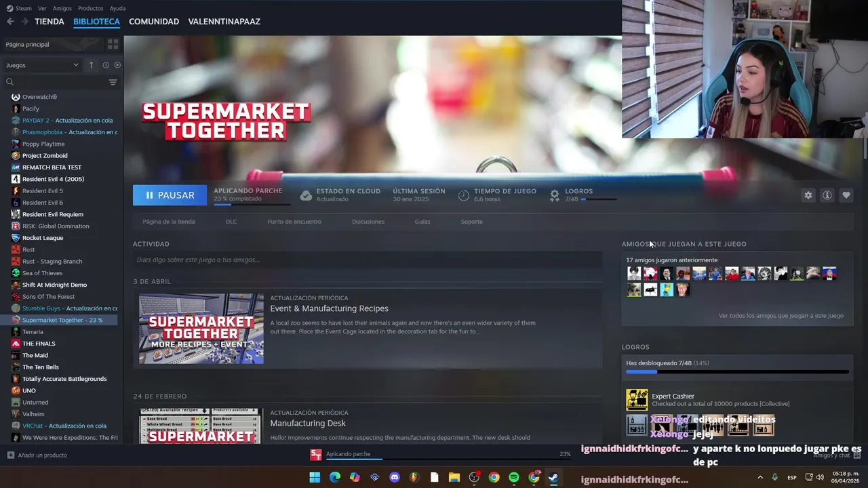The image size is (868, 488).
Task: Click bottom download progress bar
Action: point(448,460)
